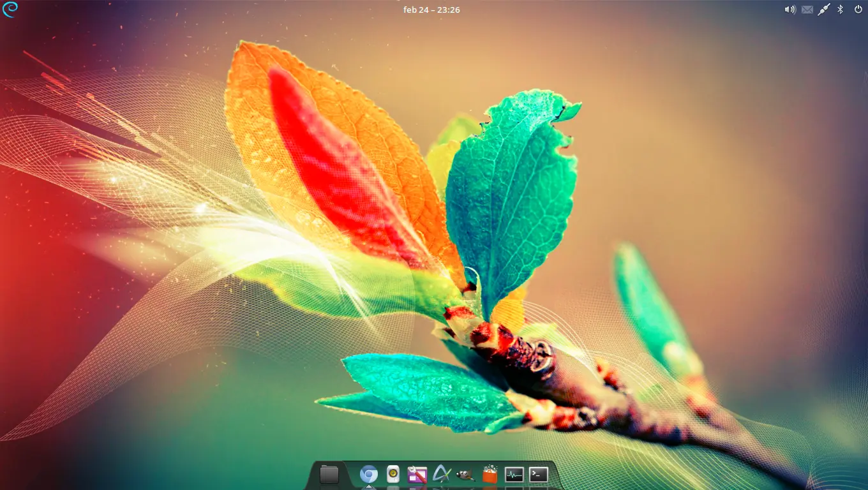The width and height of the screenshot is (868, 490).
Task: Open the wired network connection indicator
Action: click(824, 10)
